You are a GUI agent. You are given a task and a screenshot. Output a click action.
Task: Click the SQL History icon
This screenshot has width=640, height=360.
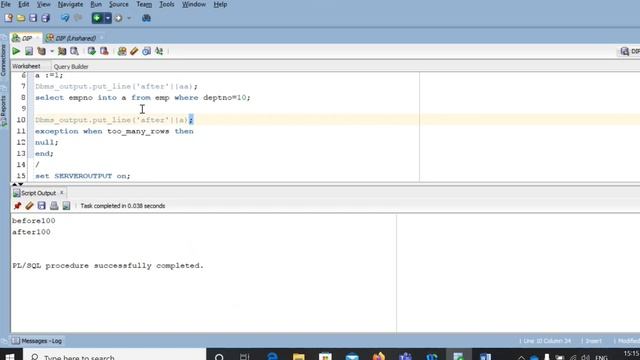tap(147, 51)
